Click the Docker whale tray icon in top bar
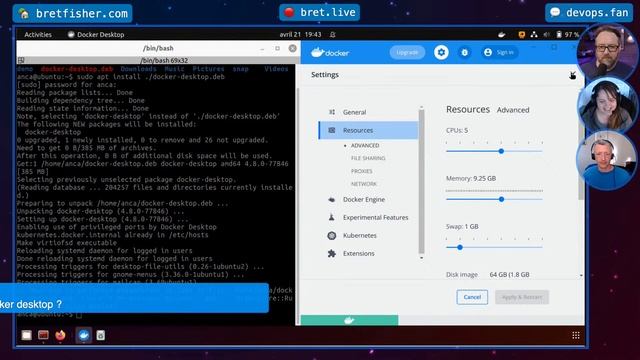Screen dimensions: 640x360 (502, 35)
